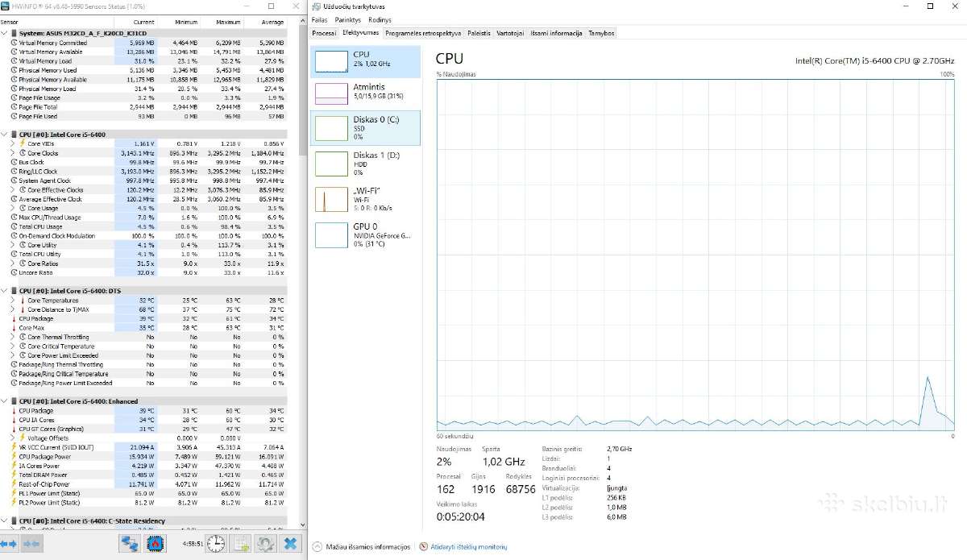967x560 pixels.
Task: Open the Failas menu in Task Manager
Action: pyautogui.click(x=320, y=19)
